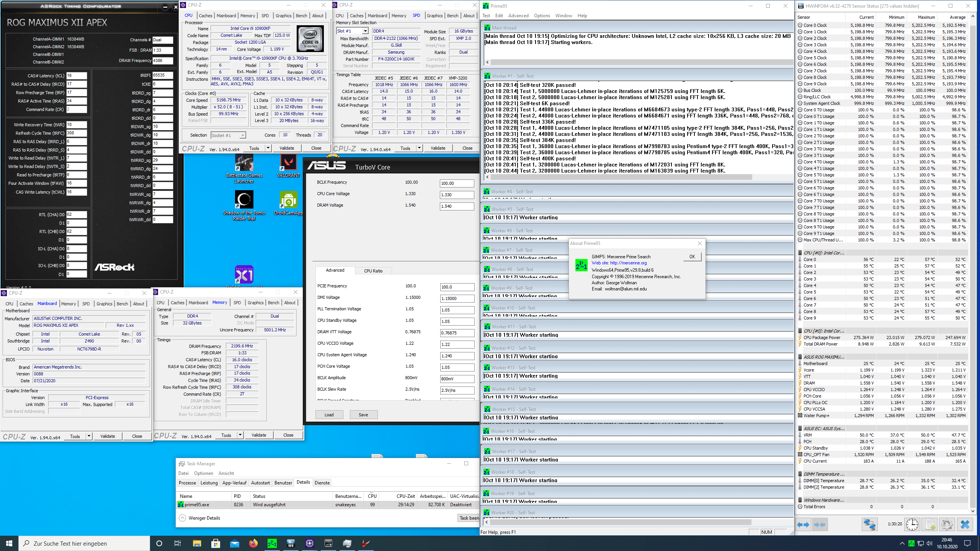Open Advanced menu in Prime95
The width and height of the screenshot is (980, 551).
518,16
